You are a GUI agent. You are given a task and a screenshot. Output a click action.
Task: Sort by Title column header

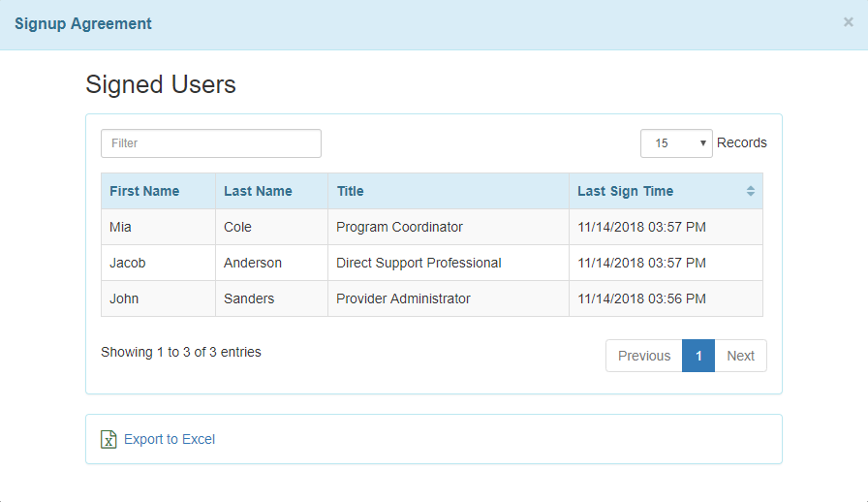(351, 191)
